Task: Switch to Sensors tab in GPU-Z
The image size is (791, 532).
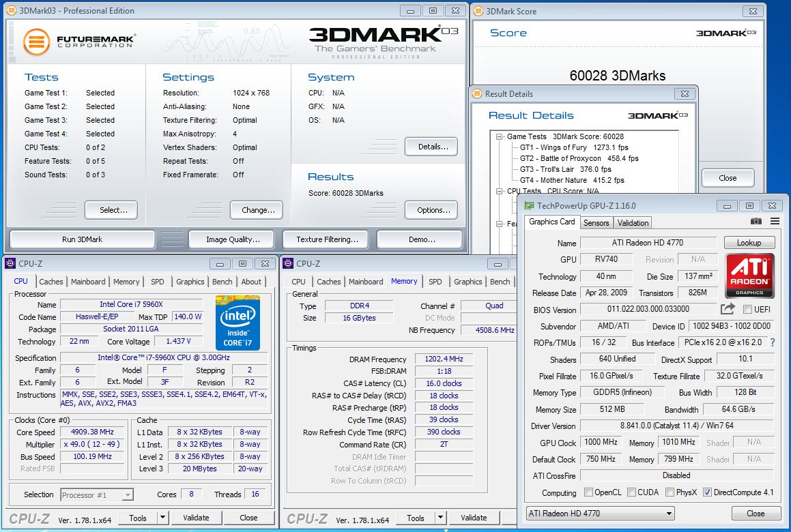Action: [x=596, y=223]
